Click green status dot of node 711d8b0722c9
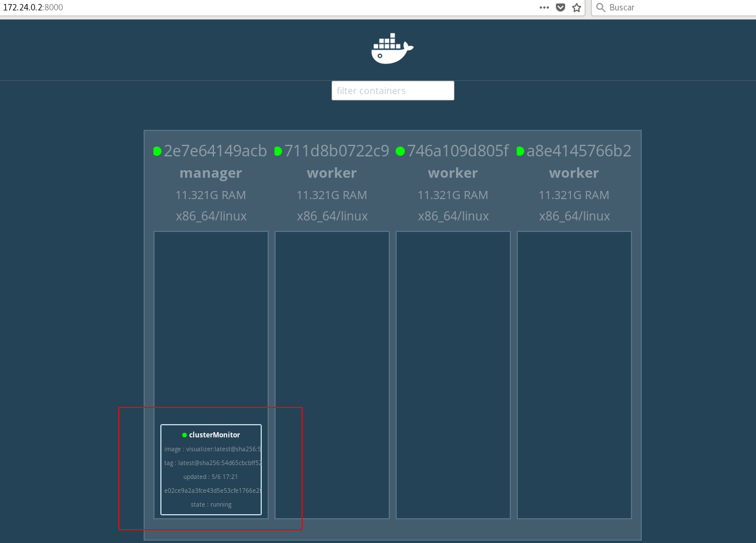 click(279, 151)
